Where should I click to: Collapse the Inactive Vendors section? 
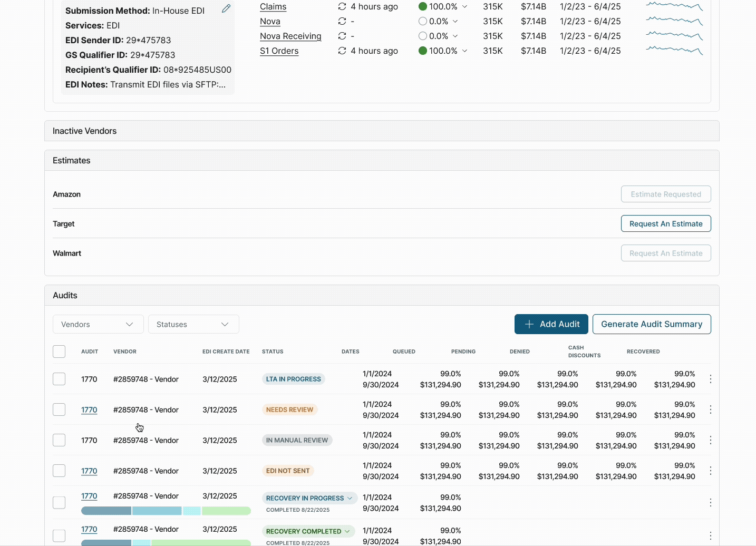(84, 131)
